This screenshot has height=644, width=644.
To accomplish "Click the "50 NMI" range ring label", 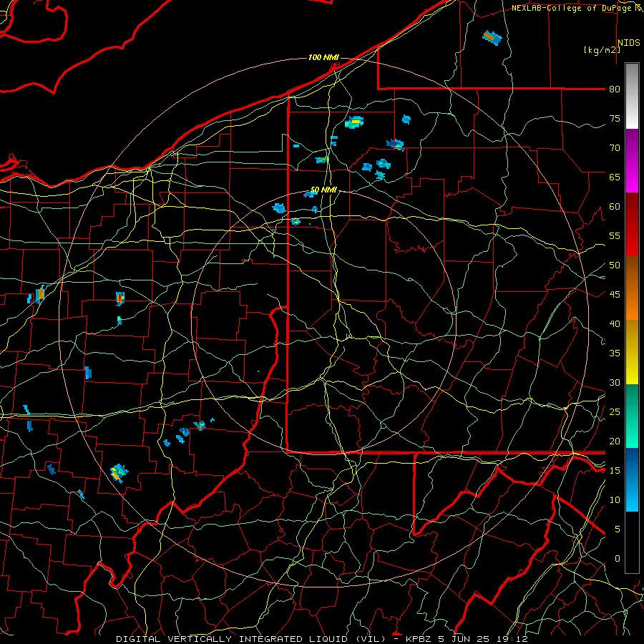I will [x=323, y=190].
